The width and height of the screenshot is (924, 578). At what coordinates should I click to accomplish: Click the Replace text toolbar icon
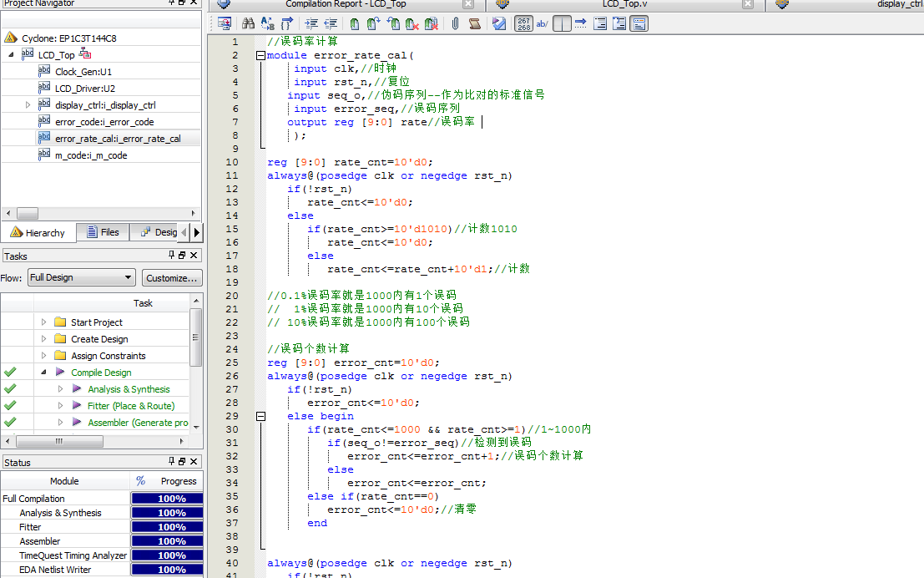(267, 24)
